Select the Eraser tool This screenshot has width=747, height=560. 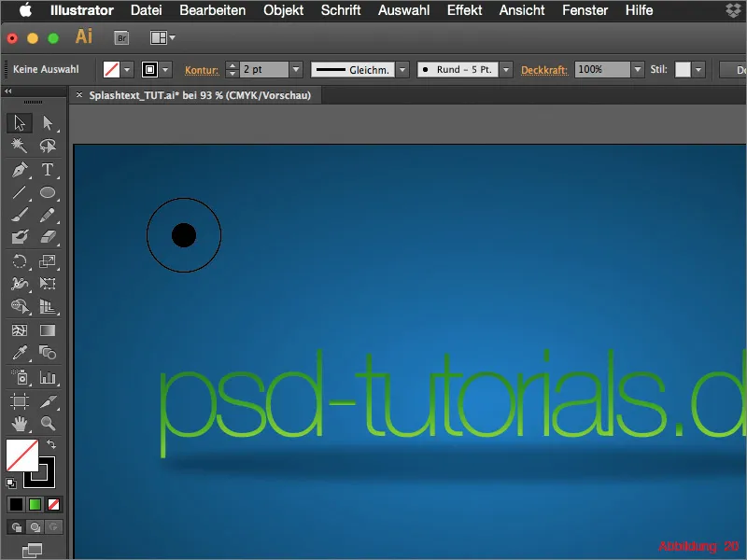point(48,237)
